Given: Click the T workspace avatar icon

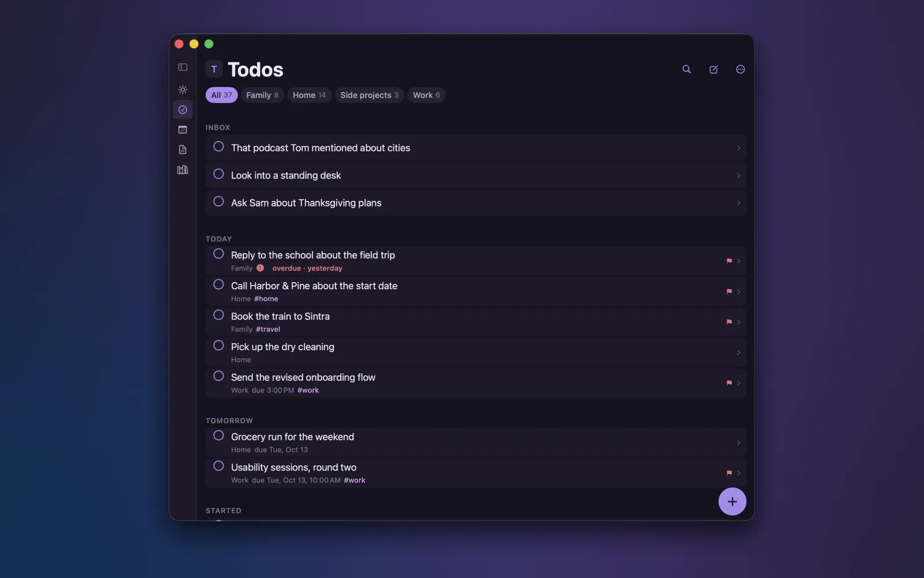Looking at the screenshot, I should tap(214, 69).
